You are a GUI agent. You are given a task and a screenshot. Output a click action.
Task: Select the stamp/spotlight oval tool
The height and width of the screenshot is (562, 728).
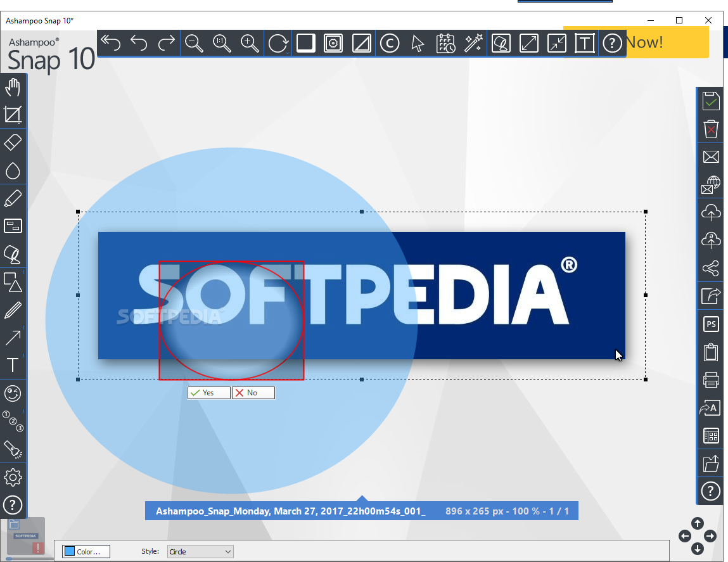tap(13, 254)
